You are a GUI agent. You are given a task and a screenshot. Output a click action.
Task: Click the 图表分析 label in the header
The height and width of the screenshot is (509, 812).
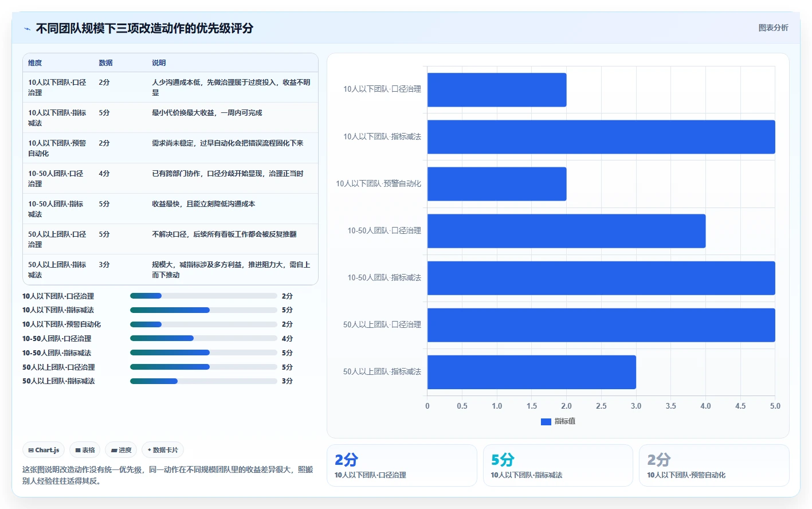[773, 28]
